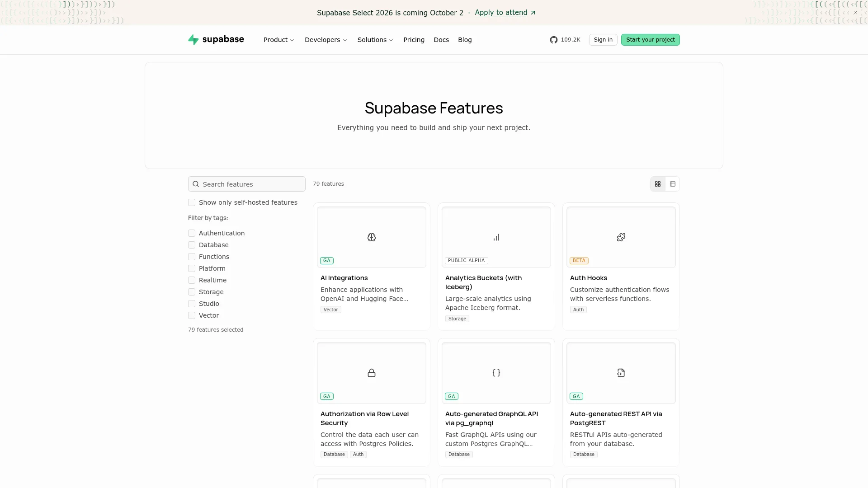Click the Vector tag on AI Integrations
Viewport: 868px width, 488px height.
click(331, 310)
